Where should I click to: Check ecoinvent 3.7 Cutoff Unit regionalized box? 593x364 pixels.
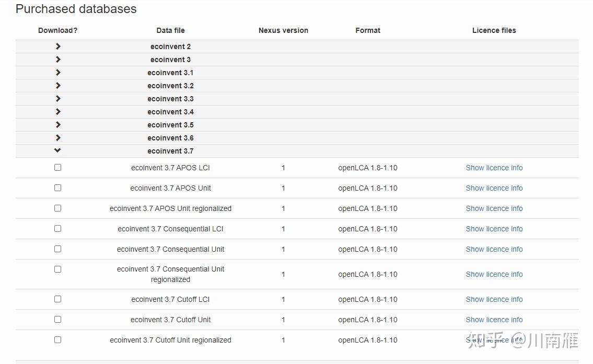(57, 340)
